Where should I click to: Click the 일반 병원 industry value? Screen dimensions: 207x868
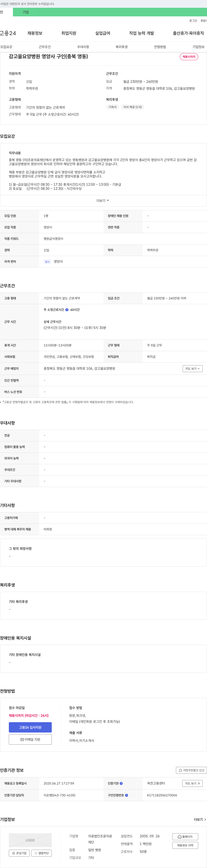click(95, 850)
